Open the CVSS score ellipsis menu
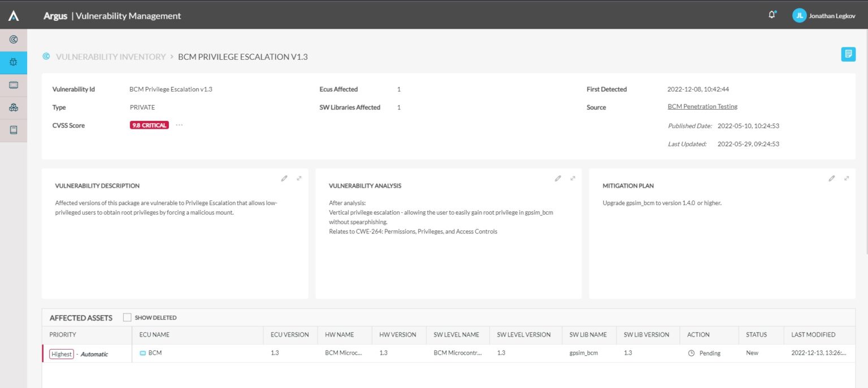Image resolution: width=868 pixels, height=388 pixels. (179, 125)
